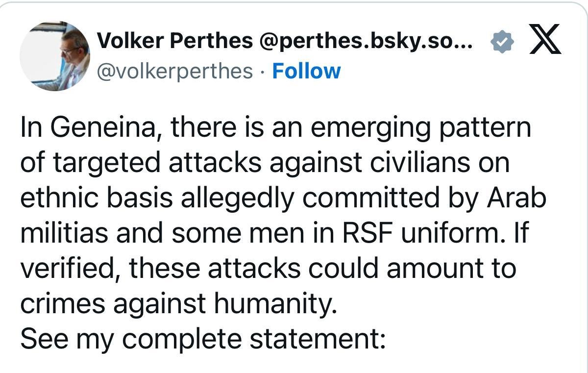Viewport: 588px width, 373px height.
Task: Click the line starting with verified, these attacks
Action: pyautogui.click(x=268, y=269)
